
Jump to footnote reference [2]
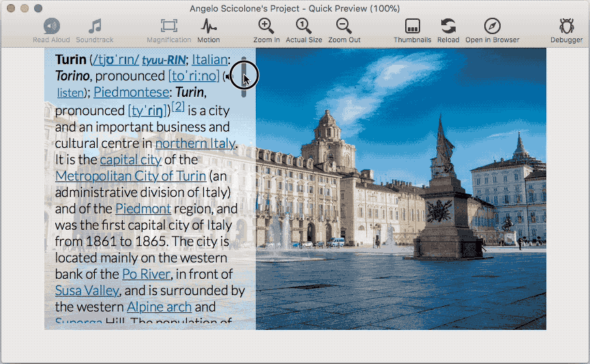178,106
